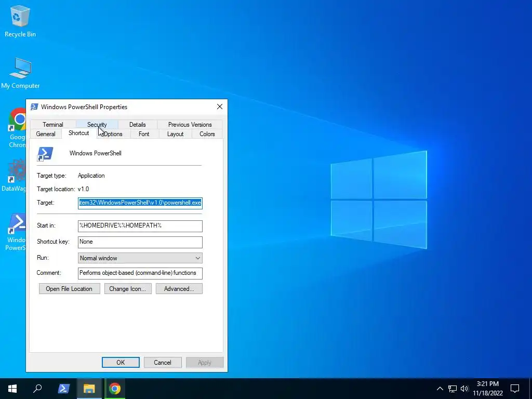Select the Shortcut tab
532x399 pixels.
pyautogui.click(x=79, y=133)
